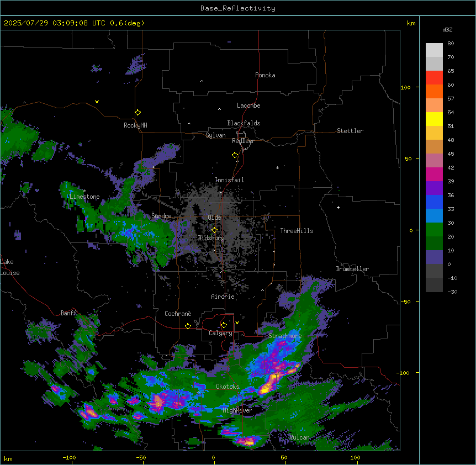
Task: Select the yellow 54-51 dBZ legend color
Action: 434,119
